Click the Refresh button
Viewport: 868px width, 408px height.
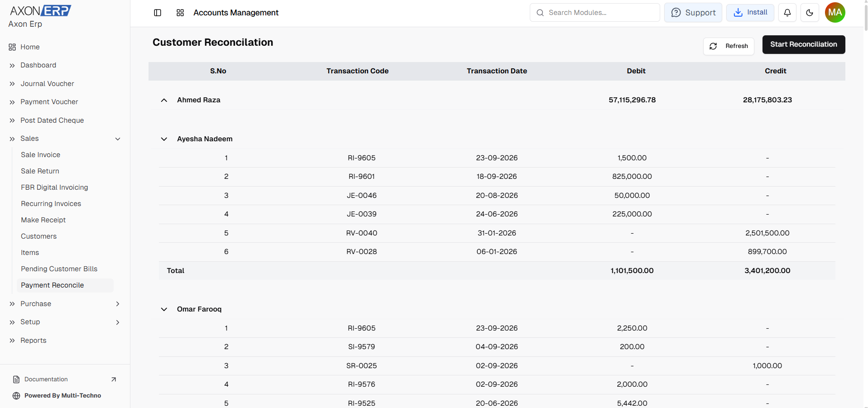tap(729, 46)
